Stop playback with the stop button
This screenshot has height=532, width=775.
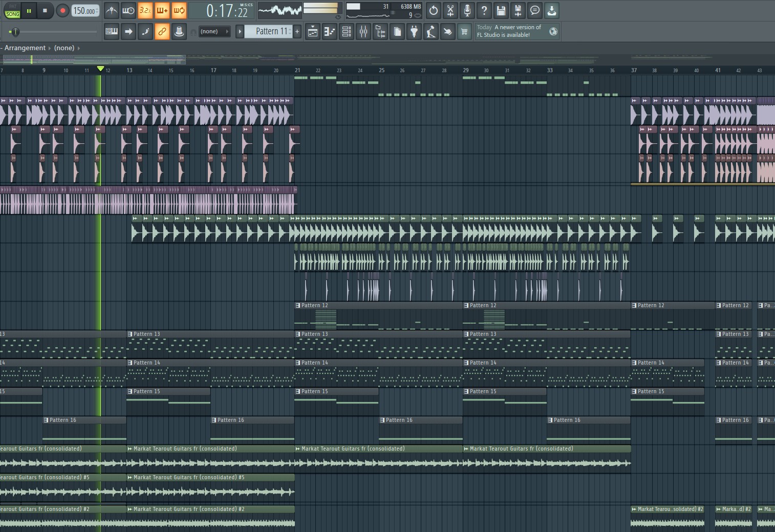45,10
